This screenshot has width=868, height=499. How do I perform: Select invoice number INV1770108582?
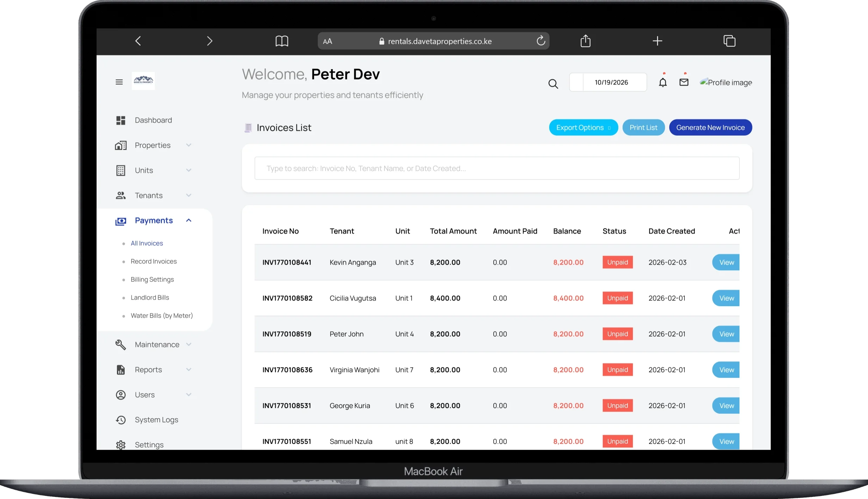287,298
